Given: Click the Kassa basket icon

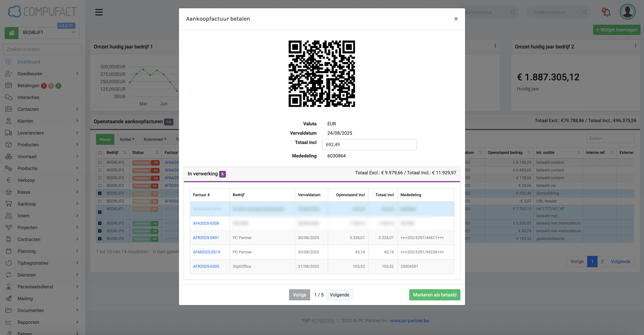Looking at the screenshot, I should point(8,192).
